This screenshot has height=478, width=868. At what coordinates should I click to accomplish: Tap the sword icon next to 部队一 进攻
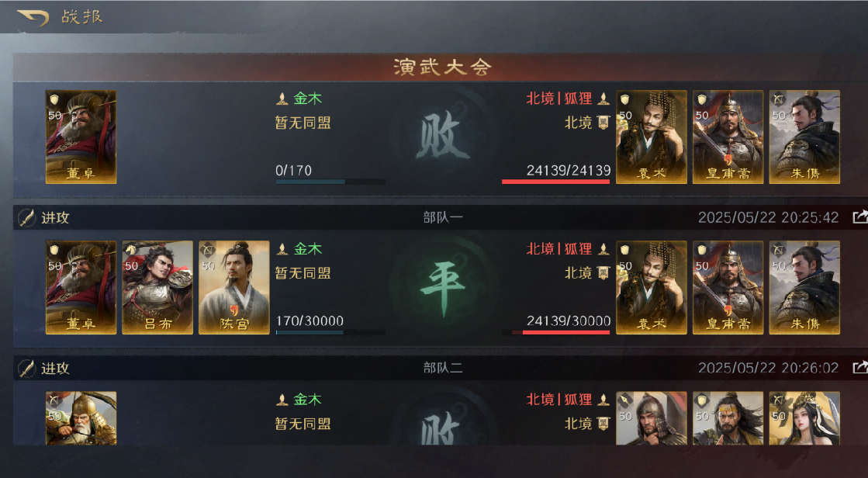coord(26,218)
